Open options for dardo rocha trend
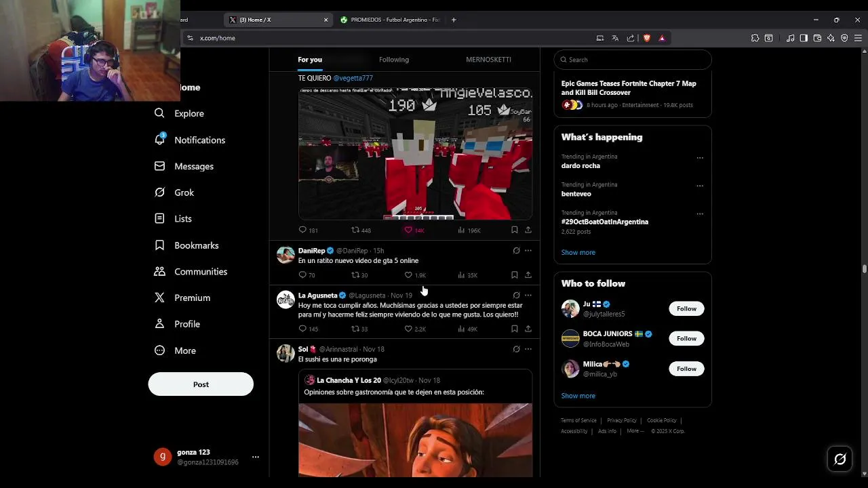Screen dimensions: 868x488 coord(700,158)
